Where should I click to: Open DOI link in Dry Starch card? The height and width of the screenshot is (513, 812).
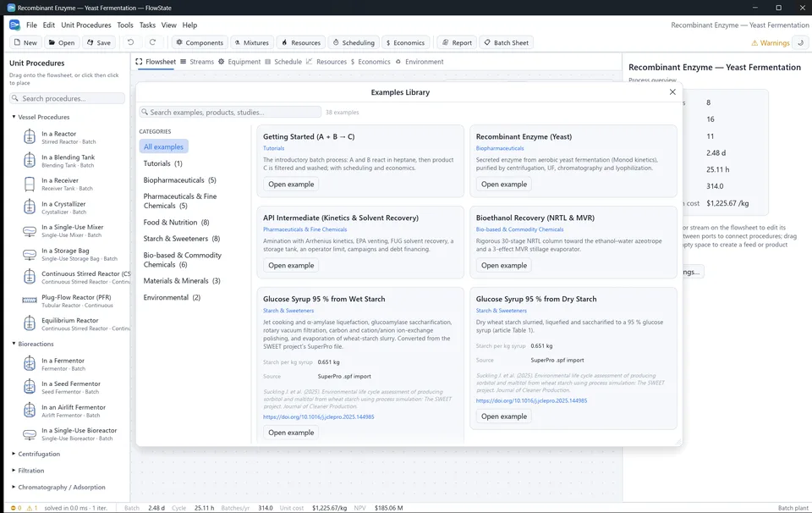(x=531, y=400)
